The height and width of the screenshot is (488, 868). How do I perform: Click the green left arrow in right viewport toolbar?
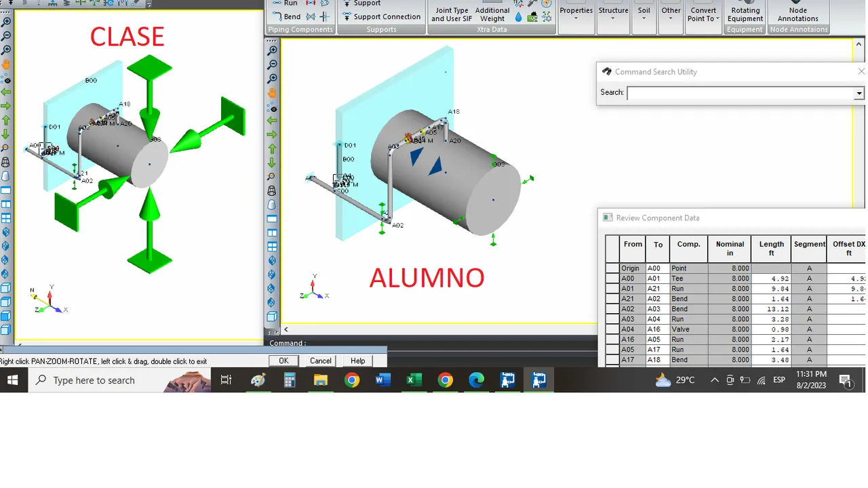[272, 121]
